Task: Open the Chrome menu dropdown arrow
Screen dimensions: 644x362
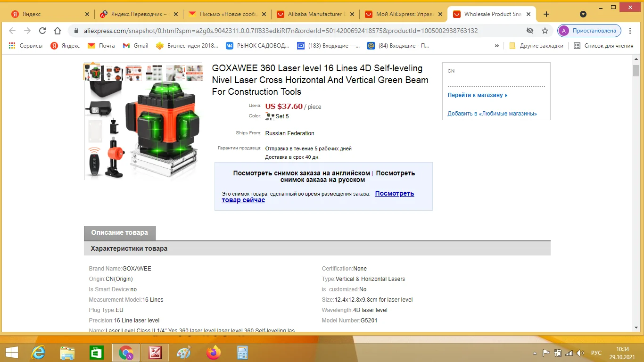Action: [583, 14]
